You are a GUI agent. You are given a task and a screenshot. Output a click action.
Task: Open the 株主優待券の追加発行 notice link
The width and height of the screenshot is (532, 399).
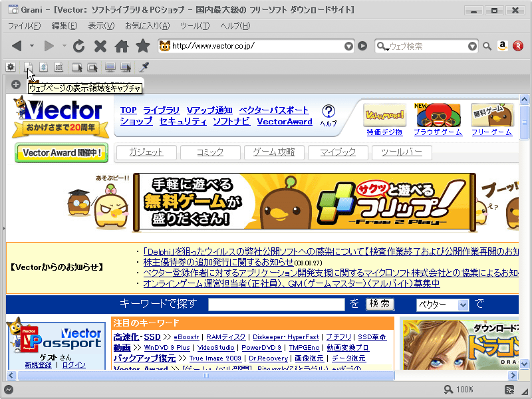coord(218,262)
